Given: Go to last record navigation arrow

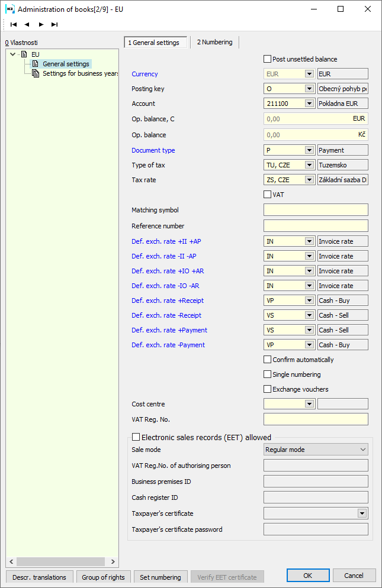Looking at the screenshot, I should (54, 25).
